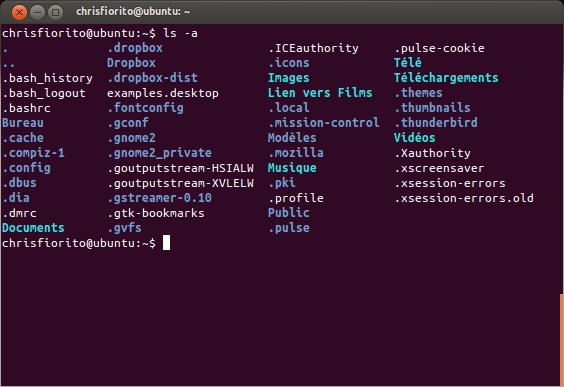
Task: Select .goutputstream-HSIALW file name
Action: click(181, 168)
